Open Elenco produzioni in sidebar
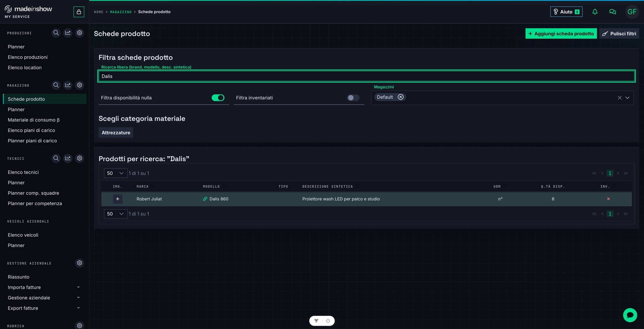This screenshot has height=329, width=644. tap(28, 57)
